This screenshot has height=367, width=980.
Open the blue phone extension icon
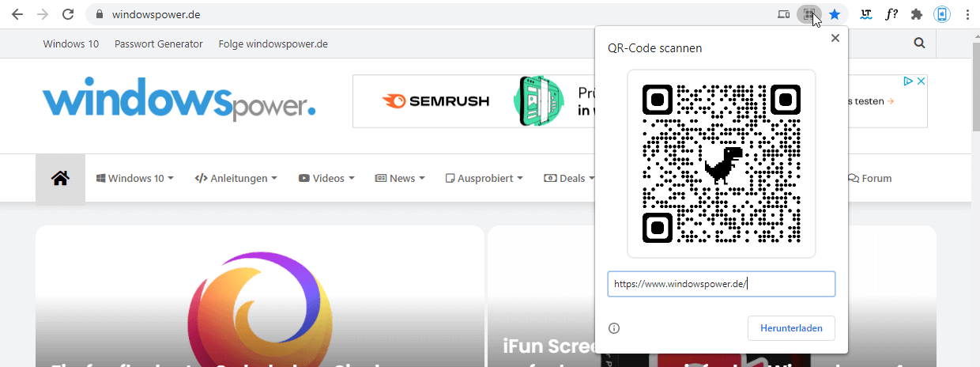click(942, 14)
